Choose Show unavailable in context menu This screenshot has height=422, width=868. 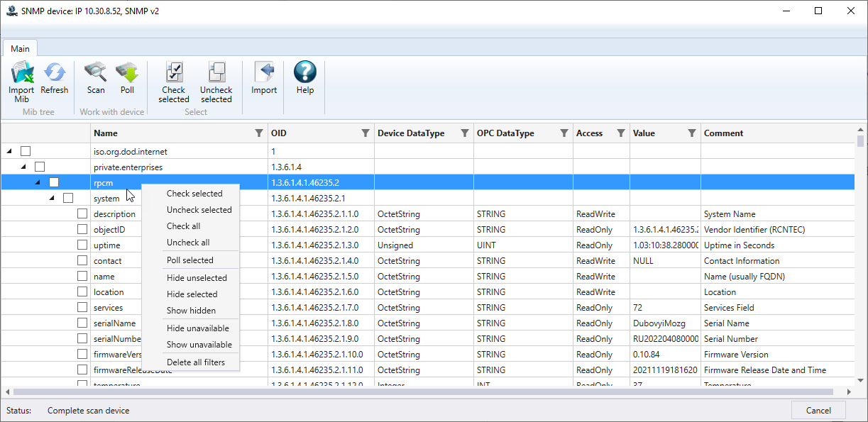[x=191, y=344]
